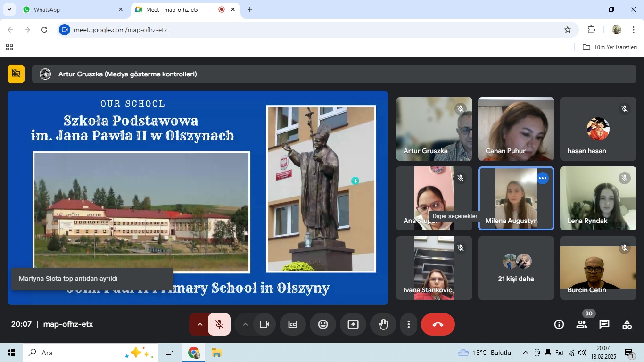Image resolution: width=644 pixels, height=362 pixels.
Task: Open the chat panel icon
Action: click(x=604, y=324)
